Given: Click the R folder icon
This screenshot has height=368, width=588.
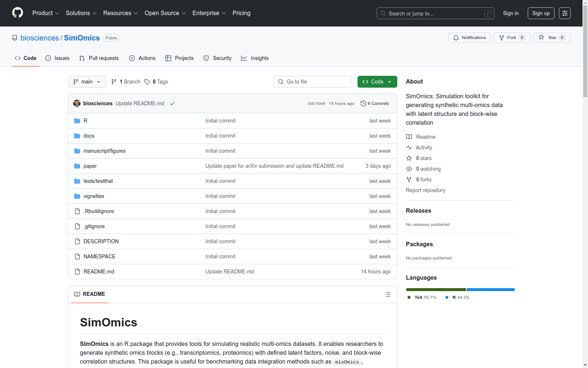Looking at the screenshot, I should pyautogui.click(x=77, y=121).
